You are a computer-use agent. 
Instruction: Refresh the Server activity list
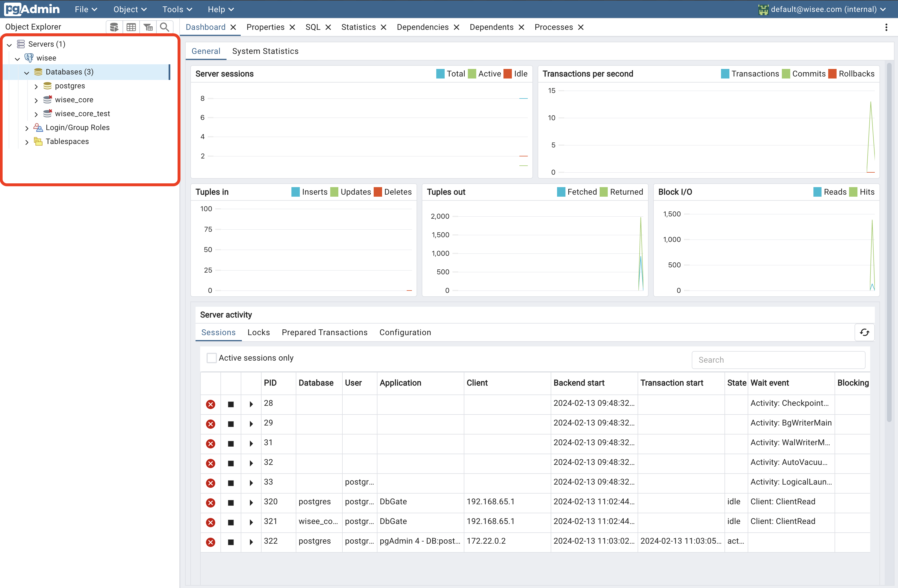click(864, 332)
